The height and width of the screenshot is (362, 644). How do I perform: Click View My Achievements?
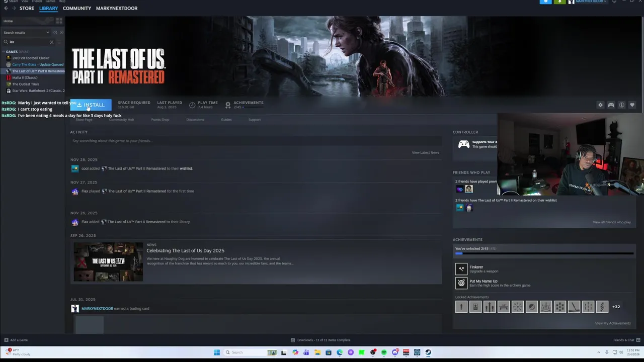(612, 323)
